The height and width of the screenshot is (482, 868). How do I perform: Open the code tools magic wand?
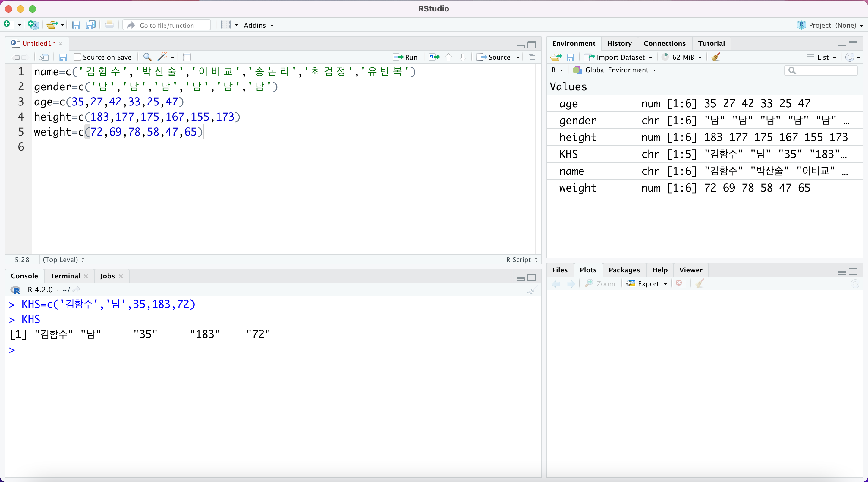tap(163, 57)
